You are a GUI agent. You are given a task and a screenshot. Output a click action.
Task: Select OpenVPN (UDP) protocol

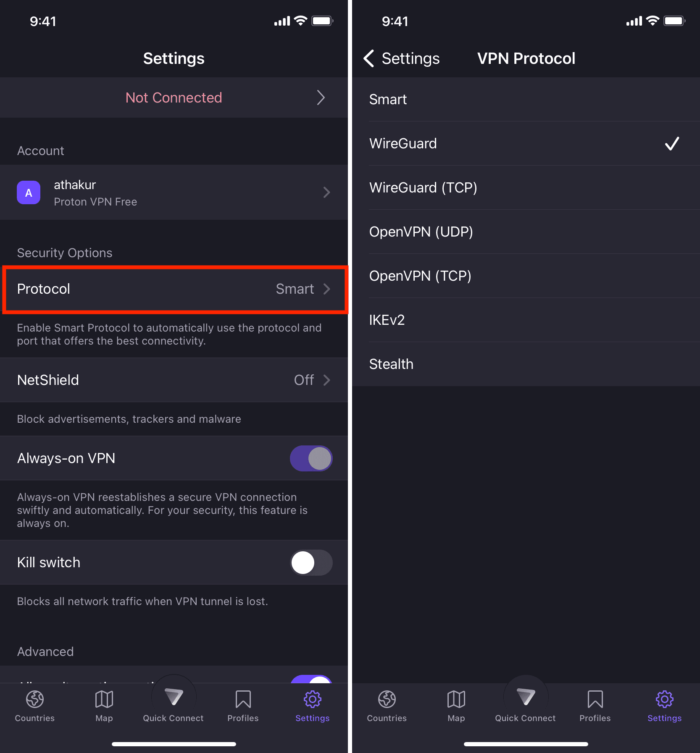point(526,232)
